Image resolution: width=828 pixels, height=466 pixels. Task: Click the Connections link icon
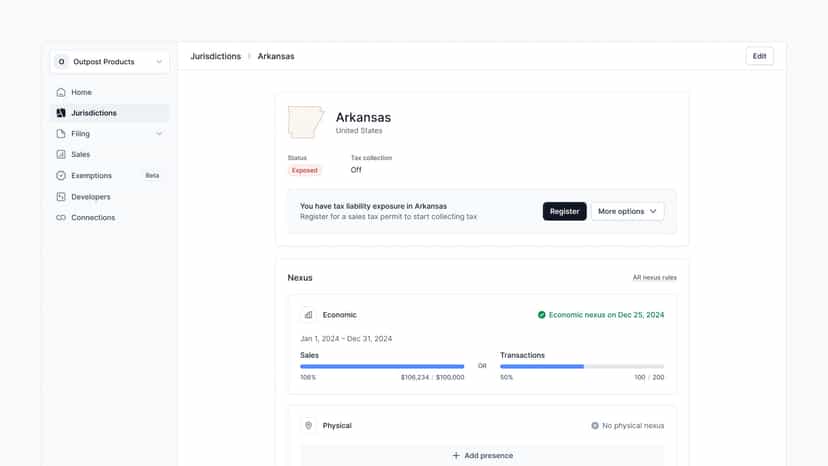point(61,218)
